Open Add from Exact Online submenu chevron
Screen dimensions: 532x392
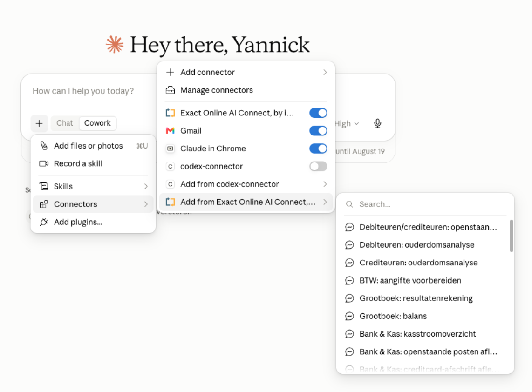[325, 202]
